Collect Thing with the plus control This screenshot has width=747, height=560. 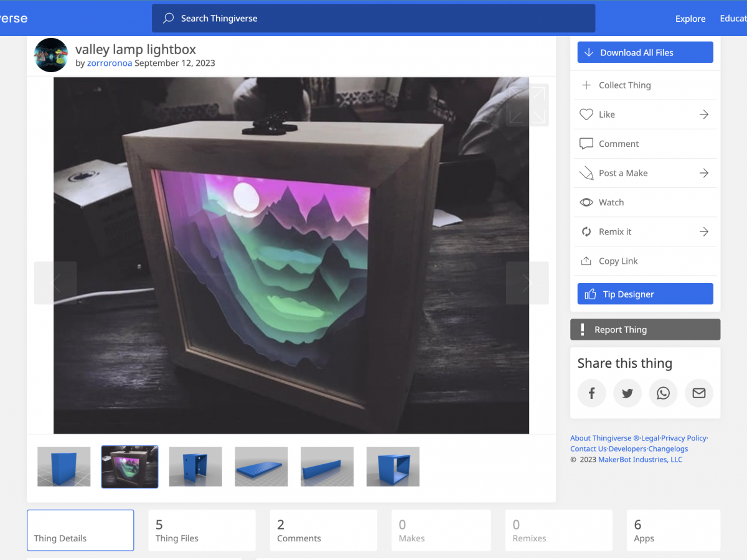[x=586, y=85]
